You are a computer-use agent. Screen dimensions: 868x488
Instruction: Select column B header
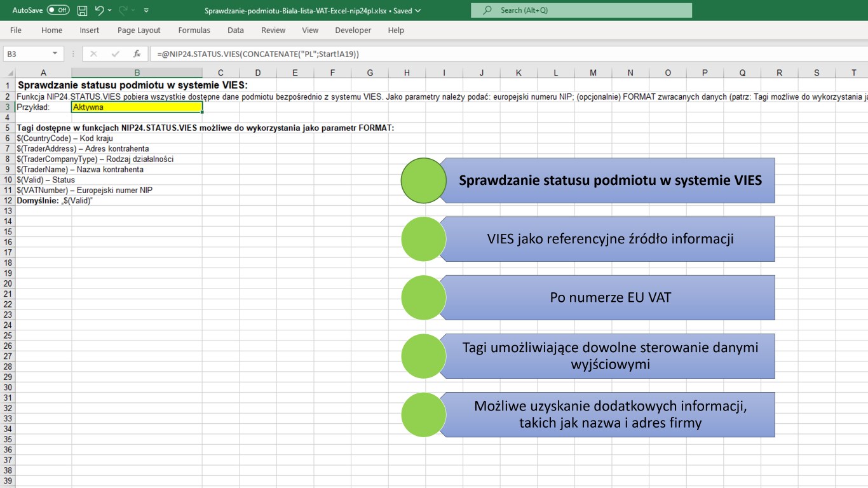coord(137,73)
